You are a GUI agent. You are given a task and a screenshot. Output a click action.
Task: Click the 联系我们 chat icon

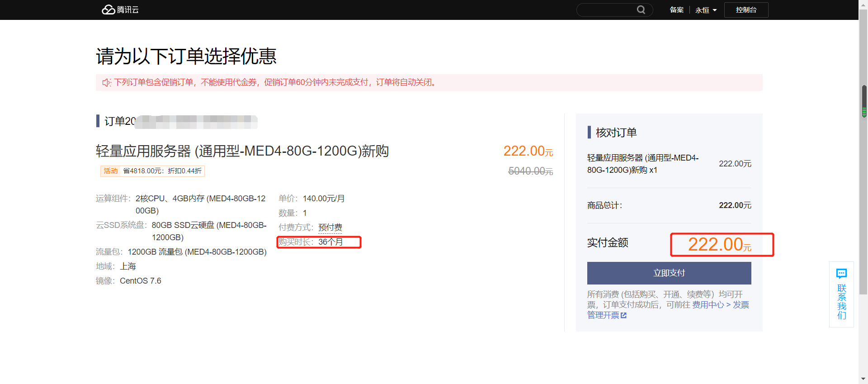841,273
